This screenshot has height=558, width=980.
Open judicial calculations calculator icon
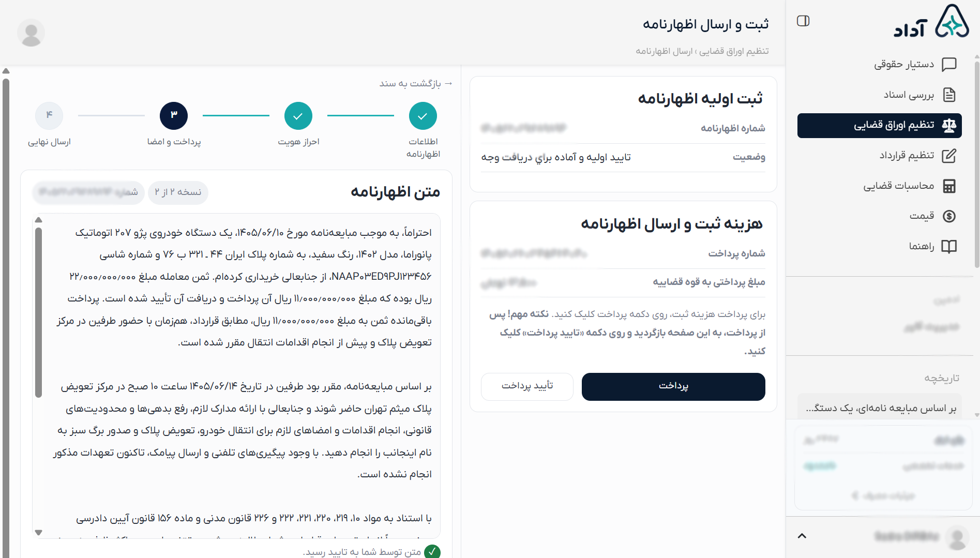(949, 186)
